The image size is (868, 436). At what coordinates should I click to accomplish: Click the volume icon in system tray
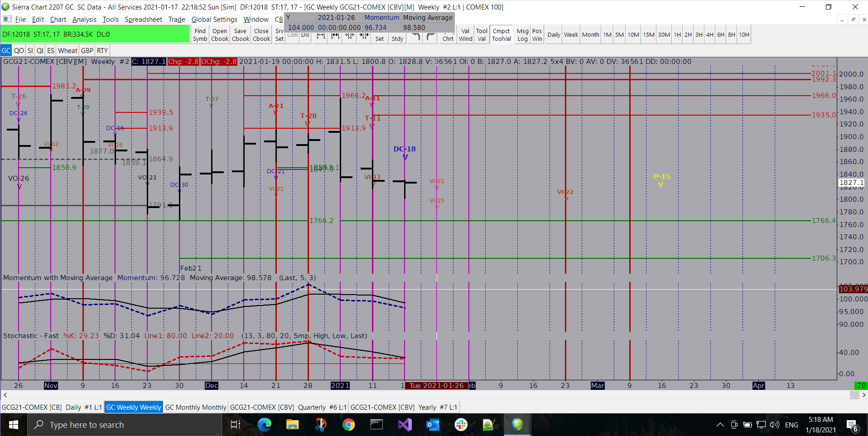point(775,425)
